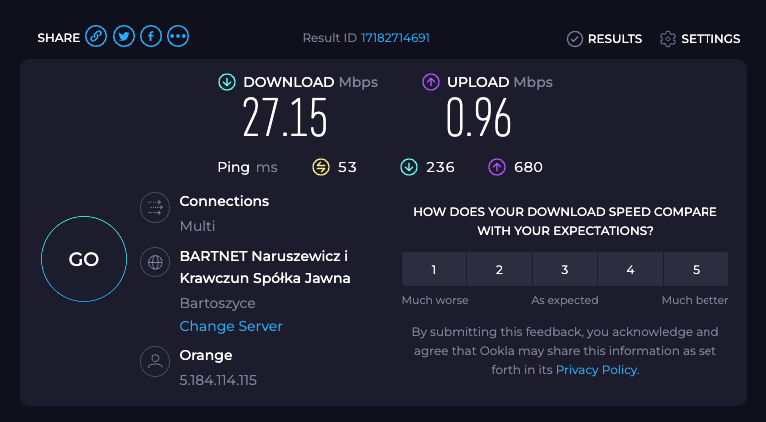Rate download speed as 5 Much better
766x422 pixels.
tap(696, 269)
